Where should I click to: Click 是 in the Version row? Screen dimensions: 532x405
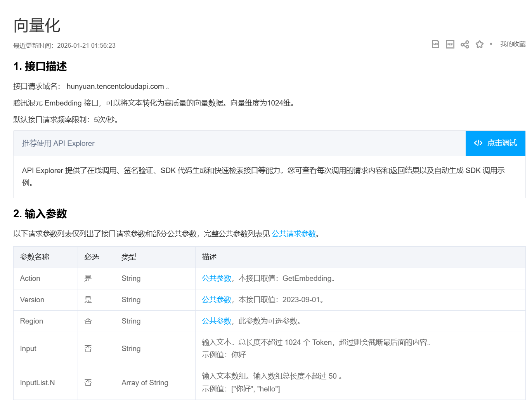(x=88, y=299)
